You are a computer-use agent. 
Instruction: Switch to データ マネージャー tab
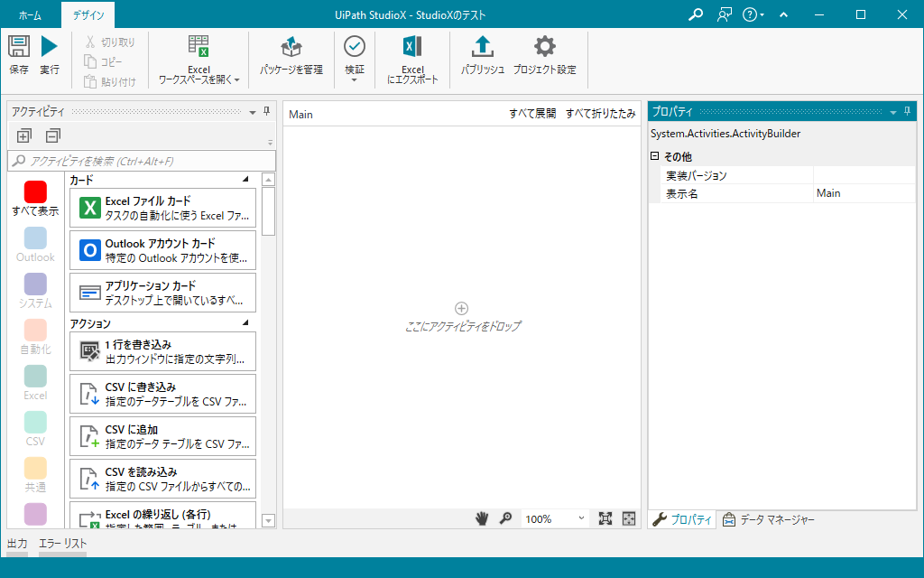[x=769, y=519]
